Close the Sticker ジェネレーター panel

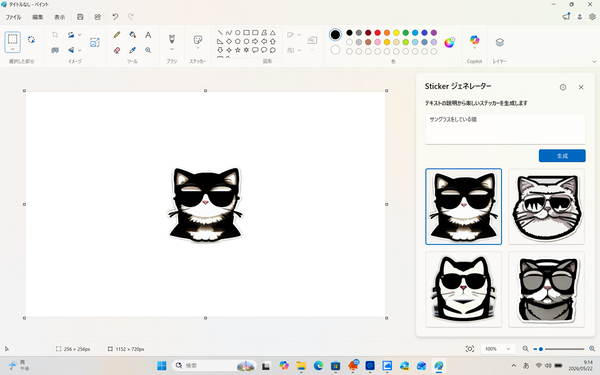pos(581,87)
